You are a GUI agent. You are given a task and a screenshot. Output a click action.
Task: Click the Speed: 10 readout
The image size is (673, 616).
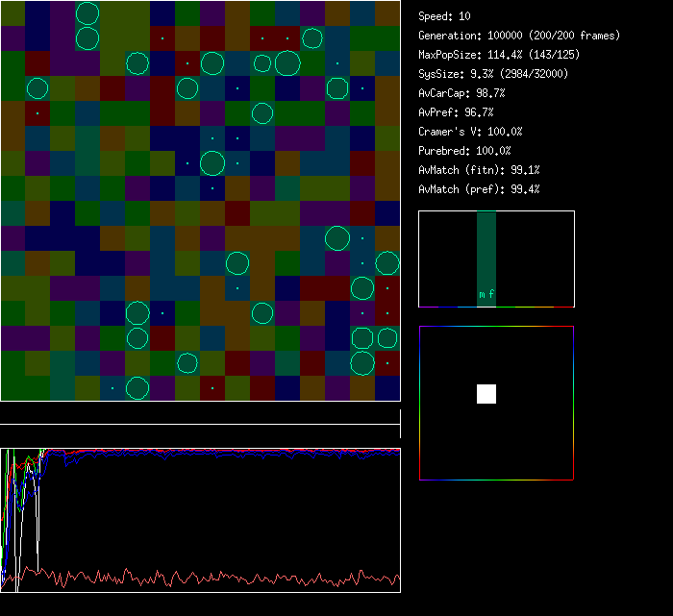click(x=444, y=16)
